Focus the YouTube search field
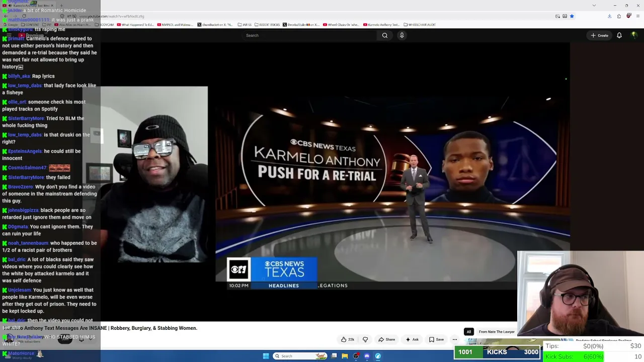The height and width of the screenshot is (362, 644). point(309,35)
